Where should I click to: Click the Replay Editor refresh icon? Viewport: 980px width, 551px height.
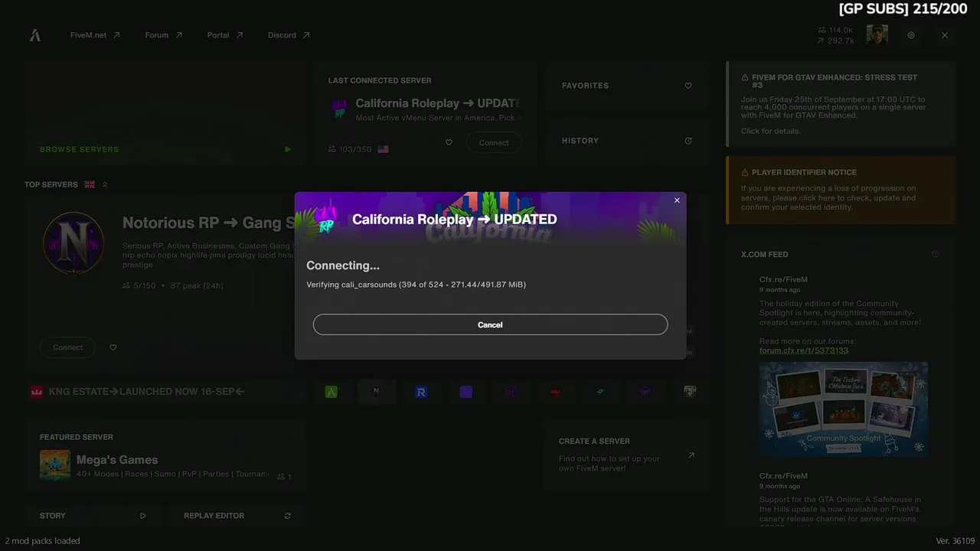[288, 516]
